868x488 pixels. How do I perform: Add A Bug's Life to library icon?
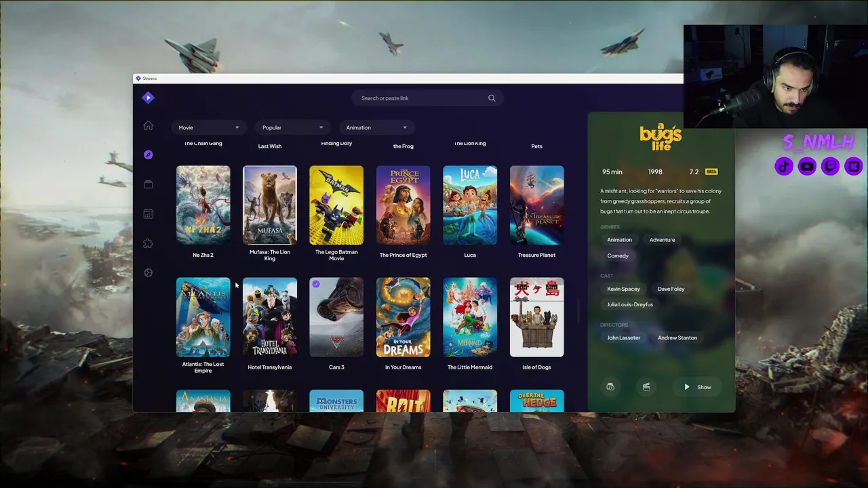tap(610, 387)
